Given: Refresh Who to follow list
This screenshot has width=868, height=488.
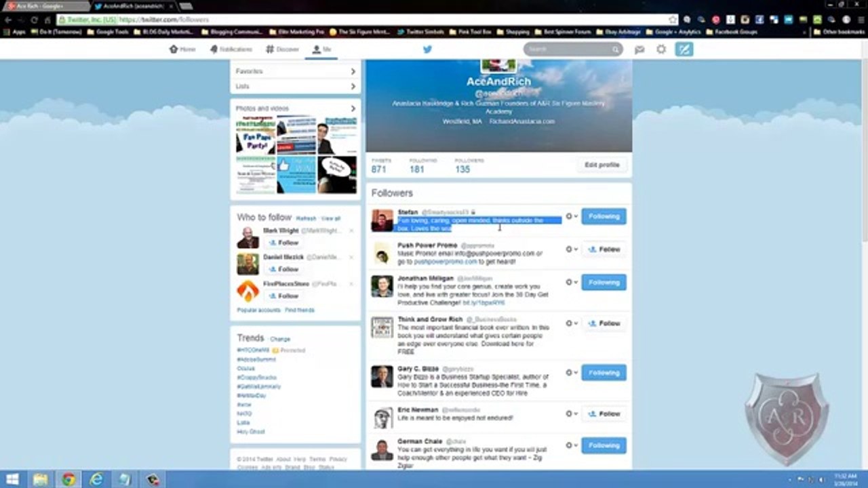Looking at the screenshot, I should tap(306, 219).
